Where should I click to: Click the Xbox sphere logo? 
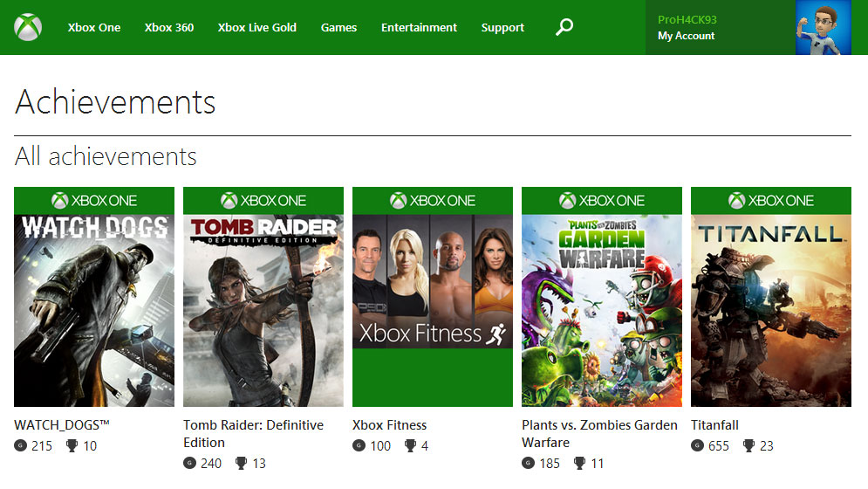(x=28, y=27)
